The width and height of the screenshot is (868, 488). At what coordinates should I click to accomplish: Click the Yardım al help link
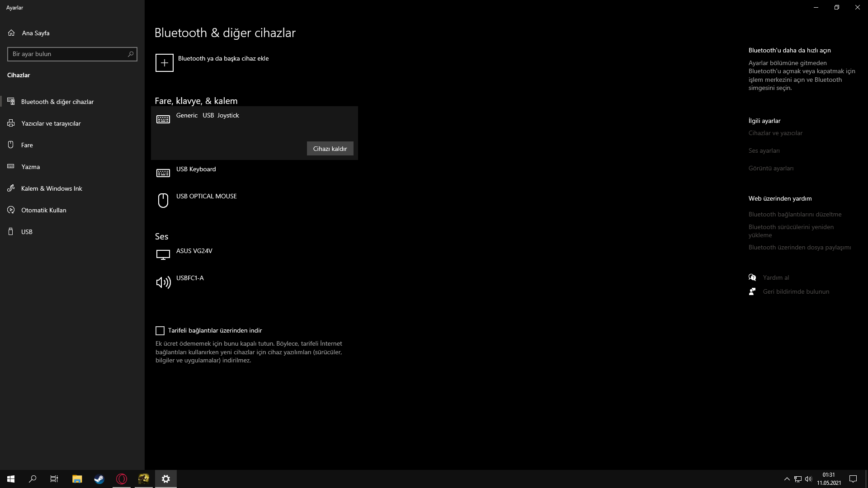[776, 277]
